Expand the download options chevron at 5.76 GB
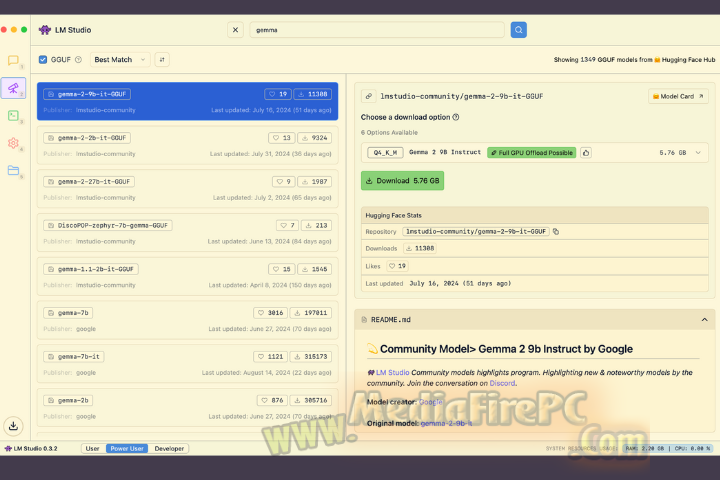The width and height of the screenshot is (720, 480). [x=698, y=152]
